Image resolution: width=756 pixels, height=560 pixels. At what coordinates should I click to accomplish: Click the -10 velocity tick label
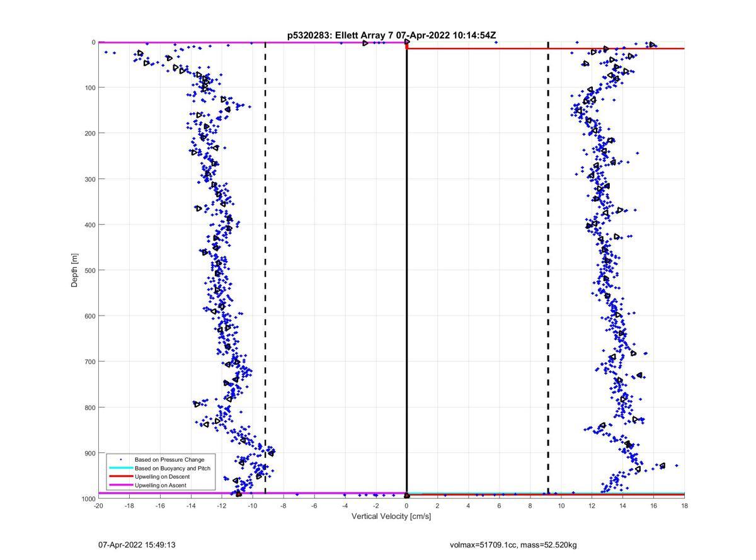point(253,505)
